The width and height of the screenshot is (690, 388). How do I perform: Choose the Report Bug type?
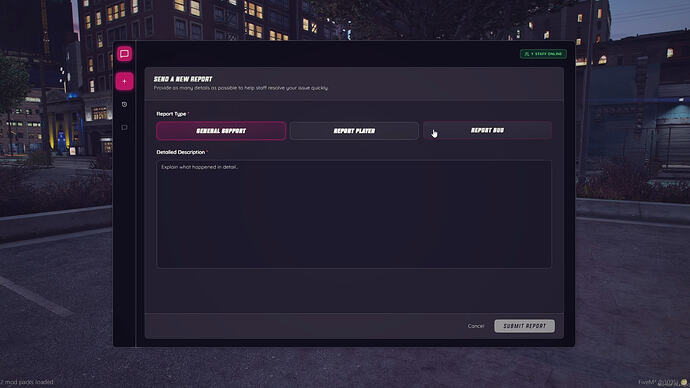487,131
